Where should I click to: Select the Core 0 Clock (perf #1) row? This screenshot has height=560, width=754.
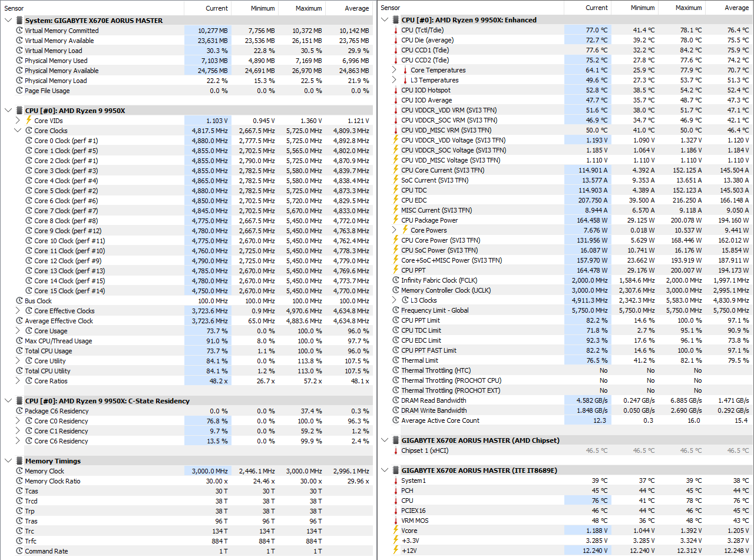pos(187,141)
